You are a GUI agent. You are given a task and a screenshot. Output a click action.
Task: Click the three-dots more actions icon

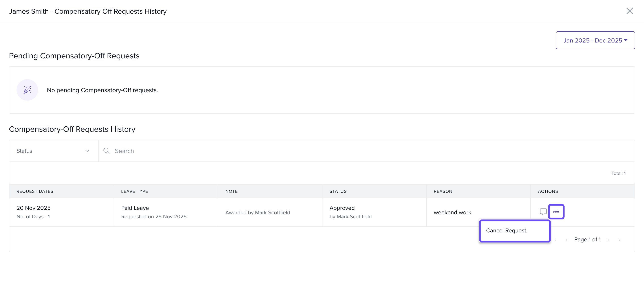tap(556, 212)
